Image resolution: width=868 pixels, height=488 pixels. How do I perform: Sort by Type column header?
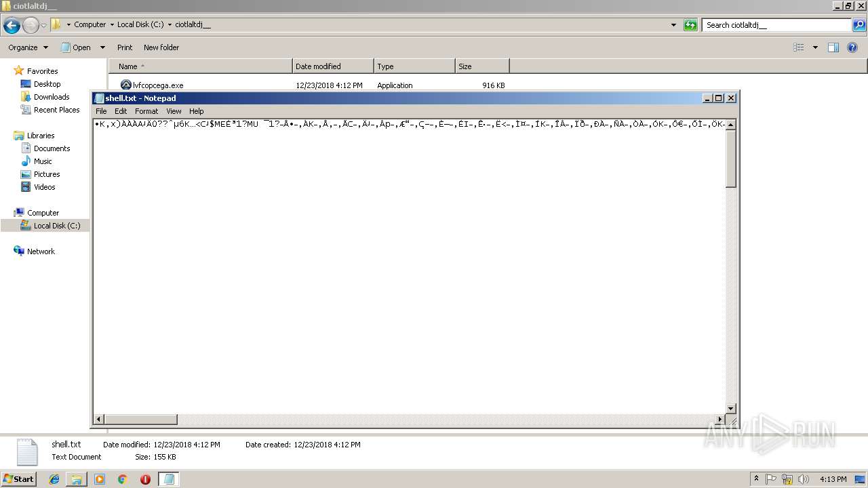pos(414,66)
